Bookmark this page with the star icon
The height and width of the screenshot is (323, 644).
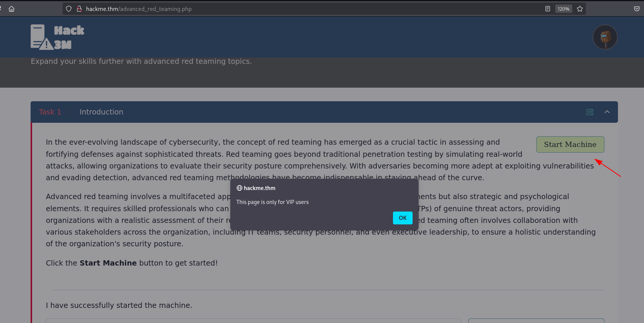(x=580, y=9)
